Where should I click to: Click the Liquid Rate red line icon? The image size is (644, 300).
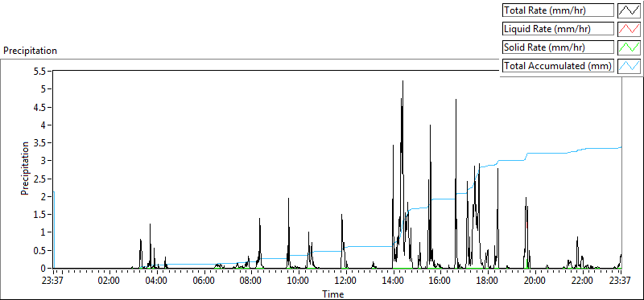630,29
